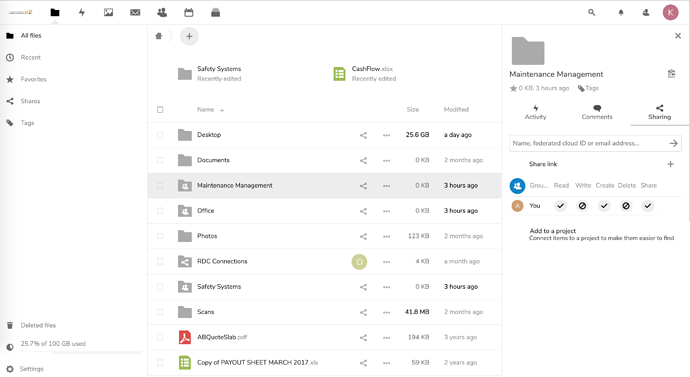Open Favorites in sidebar
690x377 pixels.
click(33, 79)
